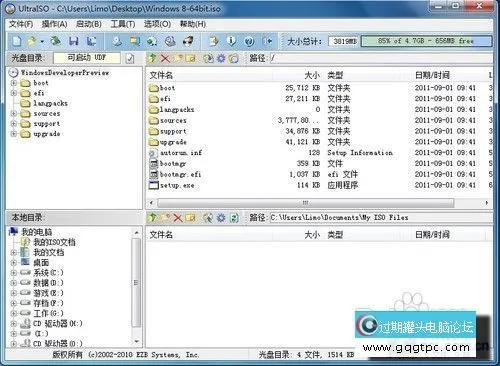Click the Open file toolbar icon
This screenshot has height=366, width=500.
(x=32, y=41)
